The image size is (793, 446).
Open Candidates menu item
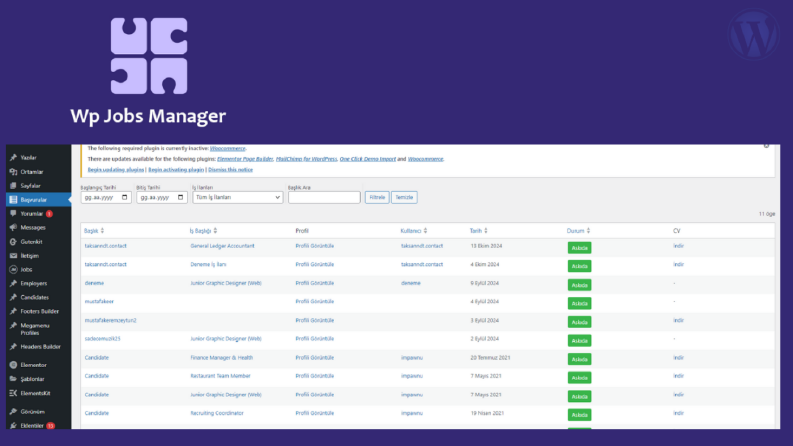pyautogui.click(x=34, y=297)
